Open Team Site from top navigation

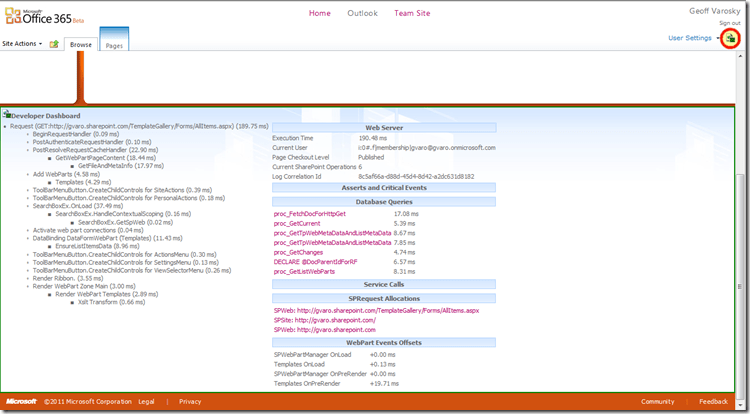412,14
